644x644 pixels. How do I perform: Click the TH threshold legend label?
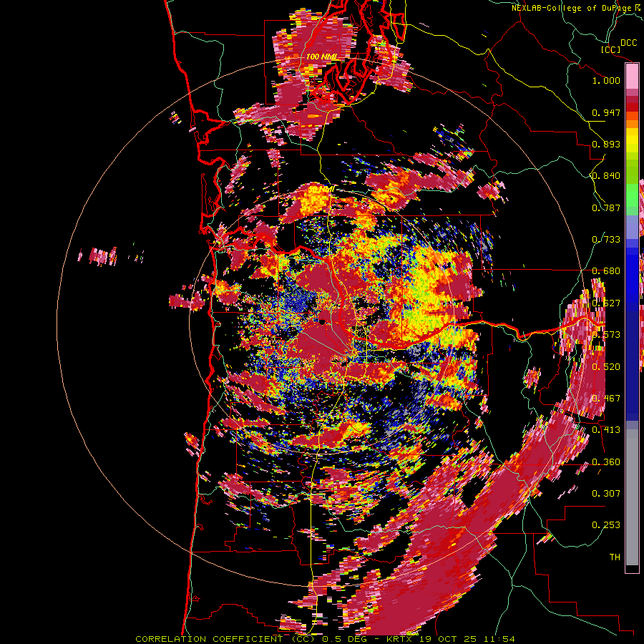[x=615, y=557]
